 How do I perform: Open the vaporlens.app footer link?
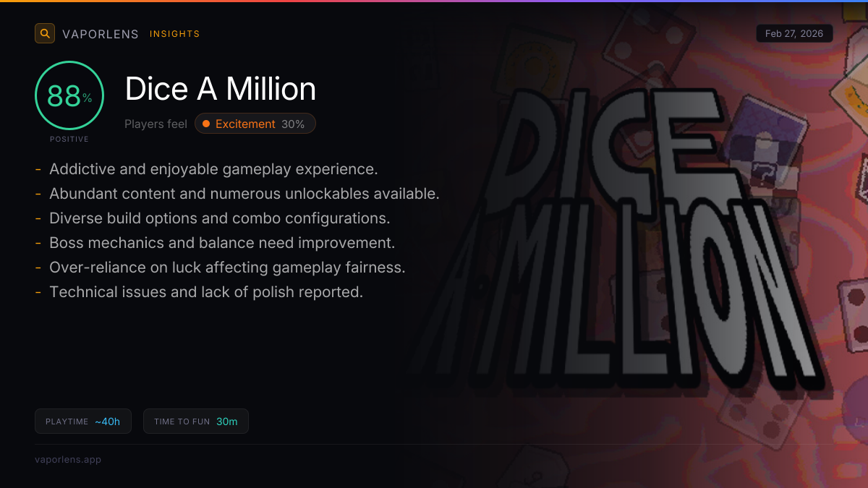click(68, 460)
